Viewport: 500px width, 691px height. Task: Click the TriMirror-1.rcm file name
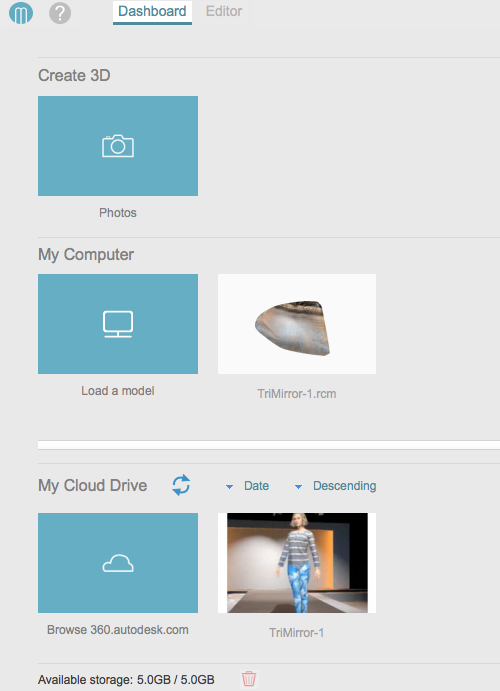297,394
